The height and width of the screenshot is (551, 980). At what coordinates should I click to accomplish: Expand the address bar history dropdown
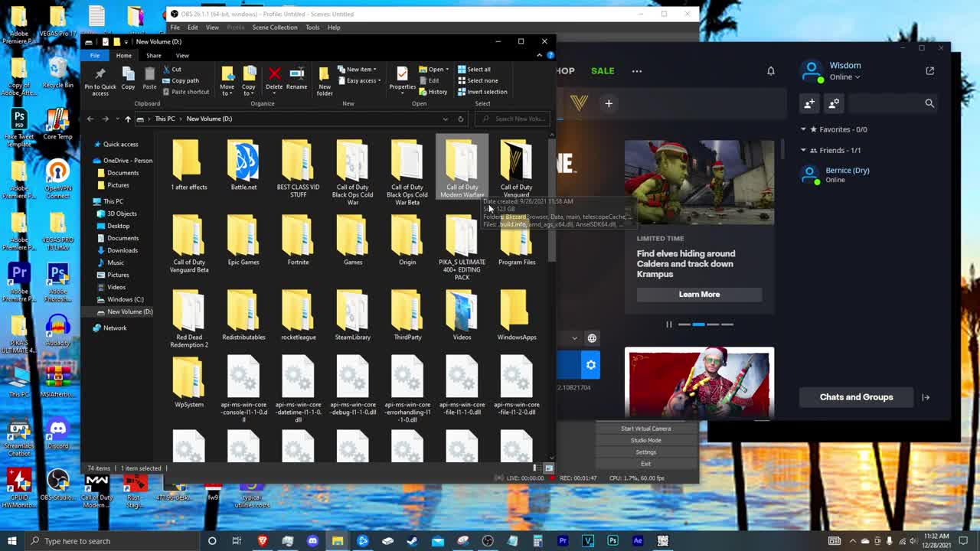tap(445, 119)
